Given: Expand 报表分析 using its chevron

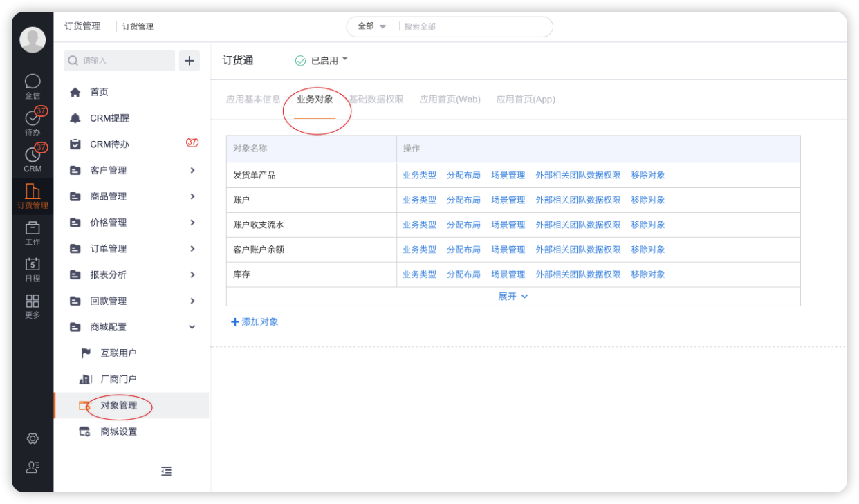Looking at the screenshot, I should (x=192, y=274).
